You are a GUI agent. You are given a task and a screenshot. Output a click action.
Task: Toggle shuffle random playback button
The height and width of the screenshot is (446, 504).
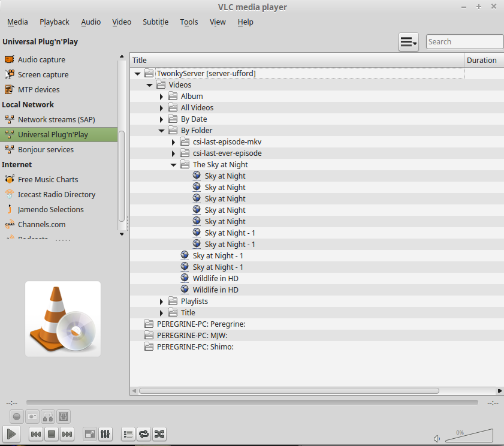coord(159,435)
